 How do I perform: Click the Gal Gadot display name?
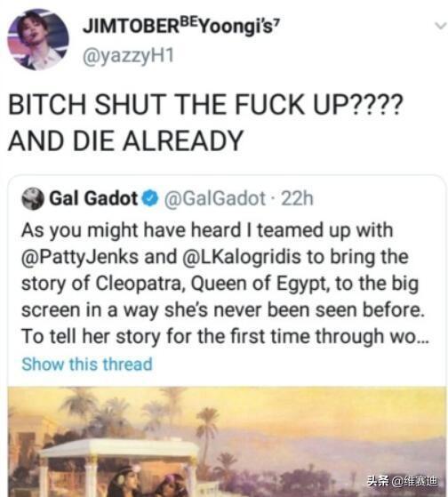pos(93,198)
